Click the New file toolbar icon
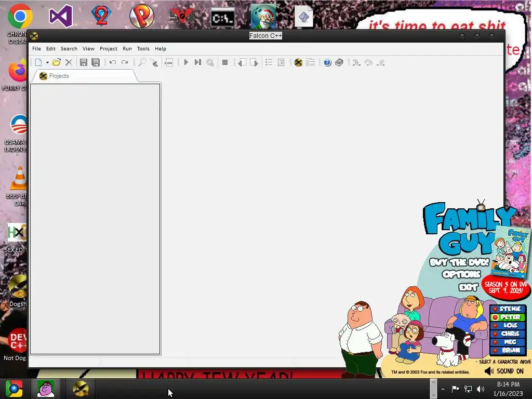Viewport: 532px width, 399px height. pos(38,62)
